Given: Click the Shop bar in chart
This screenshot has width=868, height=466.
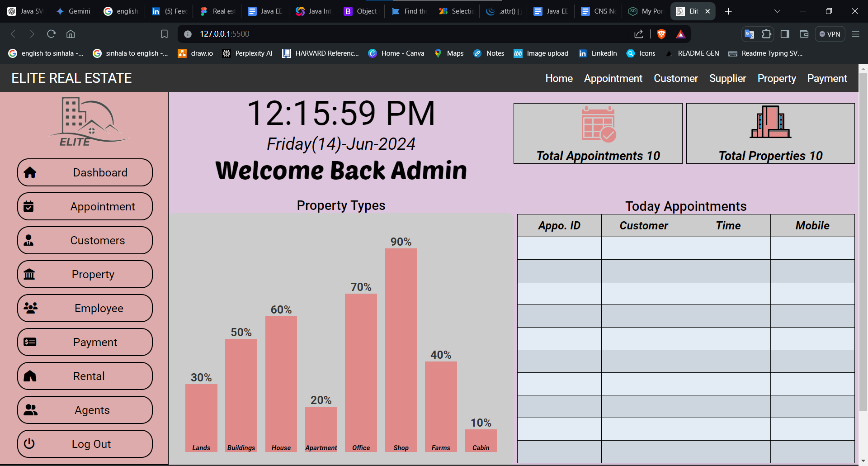Looking at the screenshot, I should tap(401, 348).
